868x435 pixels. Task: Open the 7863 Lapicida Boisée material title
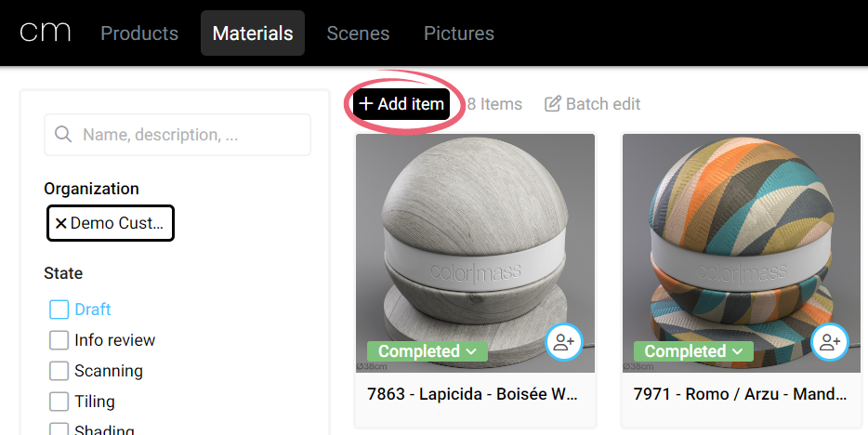(x=474, y=393)
